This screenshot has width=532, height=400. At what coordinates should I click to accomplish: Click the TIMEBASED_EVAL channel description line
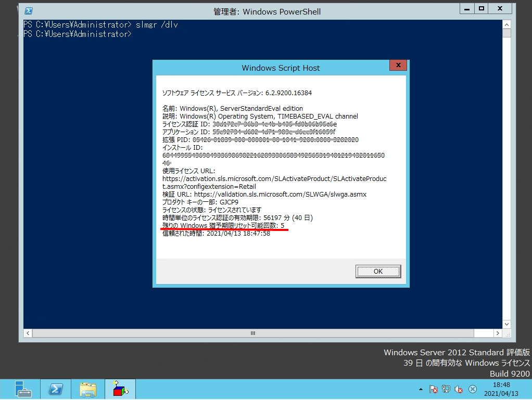tap(260, 117)
